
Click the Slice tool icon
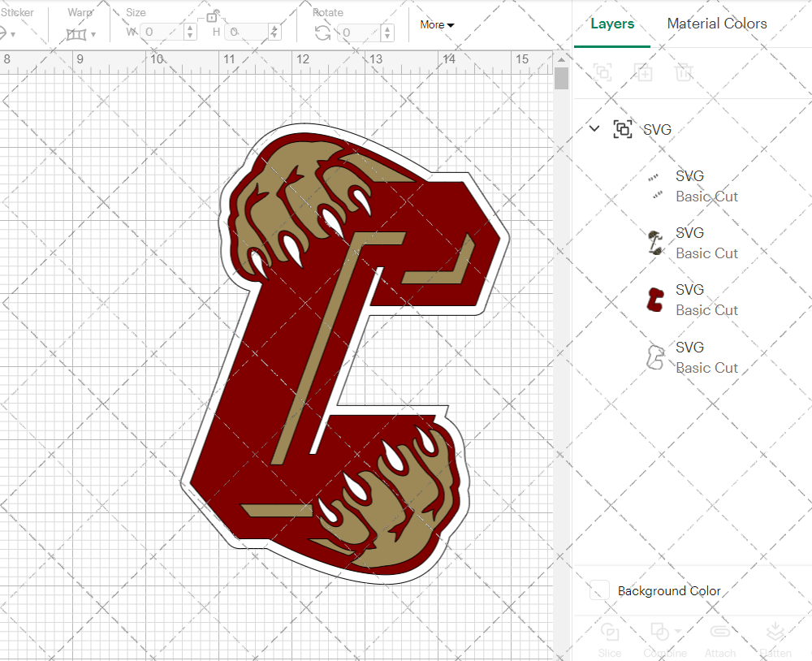pos(610,632)
